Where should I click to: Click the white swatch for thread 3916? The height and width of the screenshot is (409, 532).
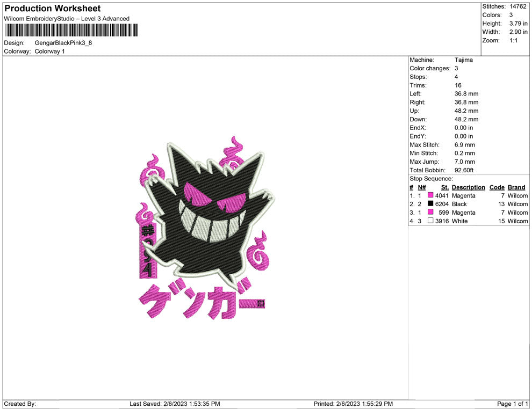tap(430, 221)
